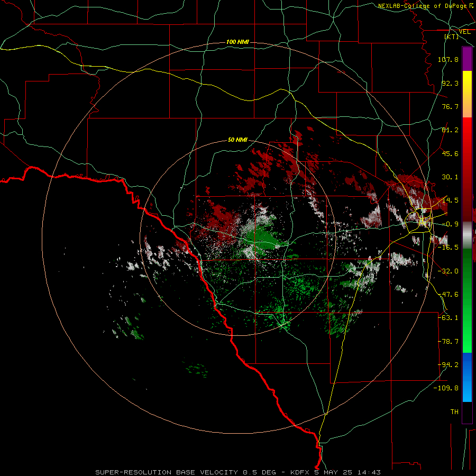
Task: Click the product title caption at the bottom
Action: [x=238, y=472]
